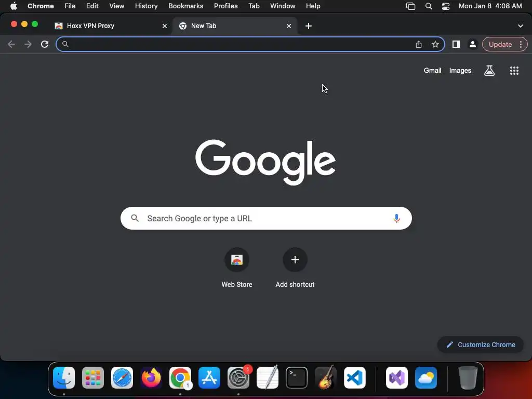This screenshot has height=399, width=532.
Task: Open the Tab menu
Action: (254, 6)
